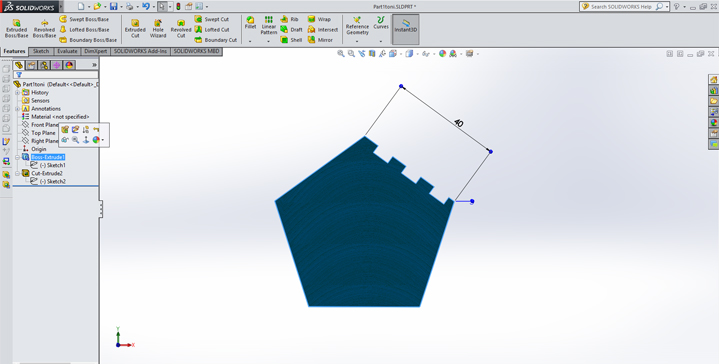Open the Save dropdown arrow
Screen dimensions: 719x364
(x=121, y=7)
